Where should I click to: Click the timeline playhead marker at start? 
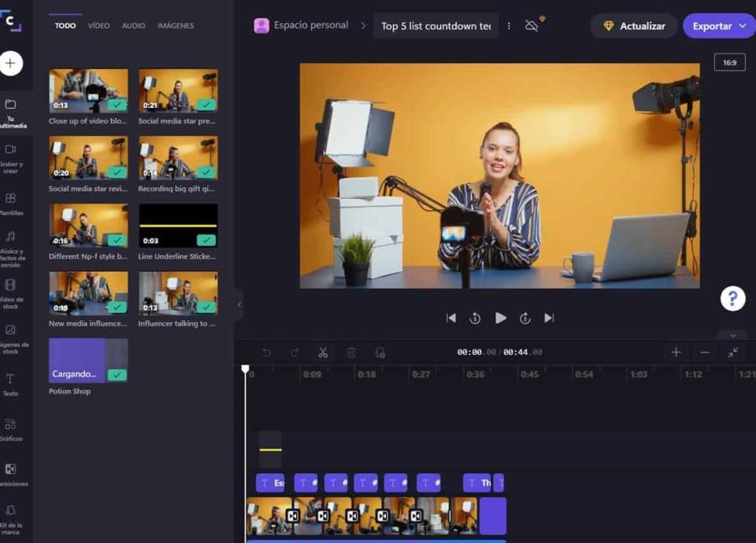245,369
